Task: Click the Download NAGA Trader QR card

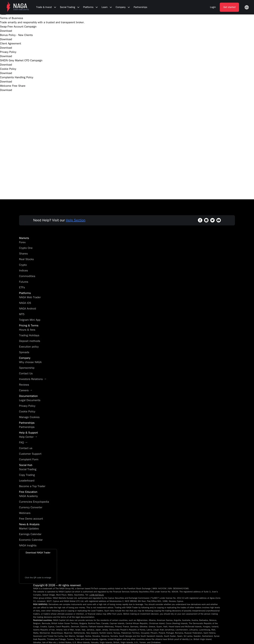Action: click(x=38, y=566)
